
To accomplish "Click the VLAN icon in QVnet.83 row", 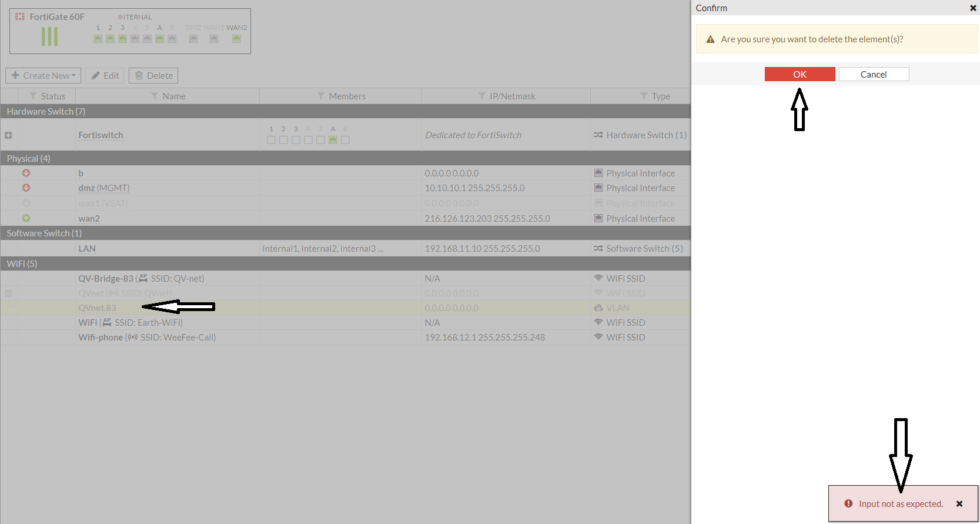I will [x=598, y=308].
